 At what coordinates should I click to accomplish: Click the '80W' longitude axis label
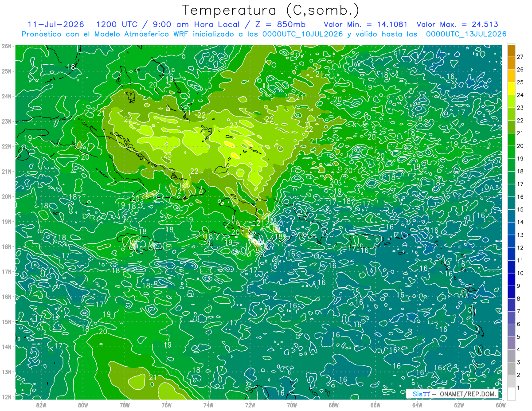coord(83,405)
